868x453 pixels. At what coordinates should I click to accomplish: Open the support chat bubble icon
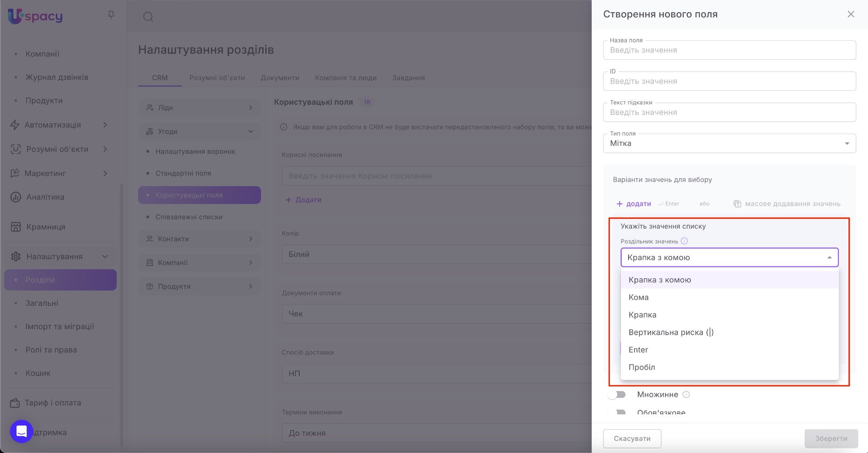click(x=21, y=431)
